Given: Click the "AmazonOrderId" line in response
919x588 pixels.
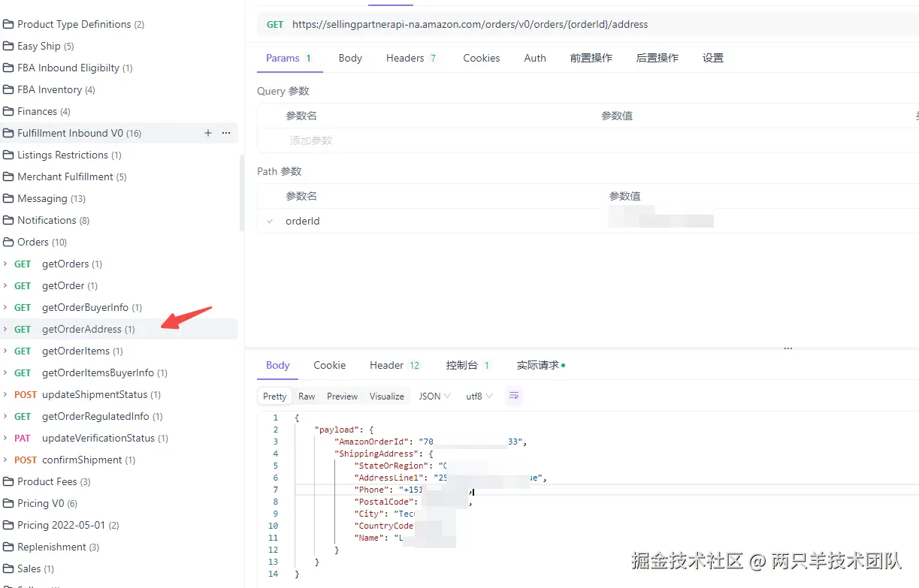Looking at the screenshot, I should [x=431, y=442].
